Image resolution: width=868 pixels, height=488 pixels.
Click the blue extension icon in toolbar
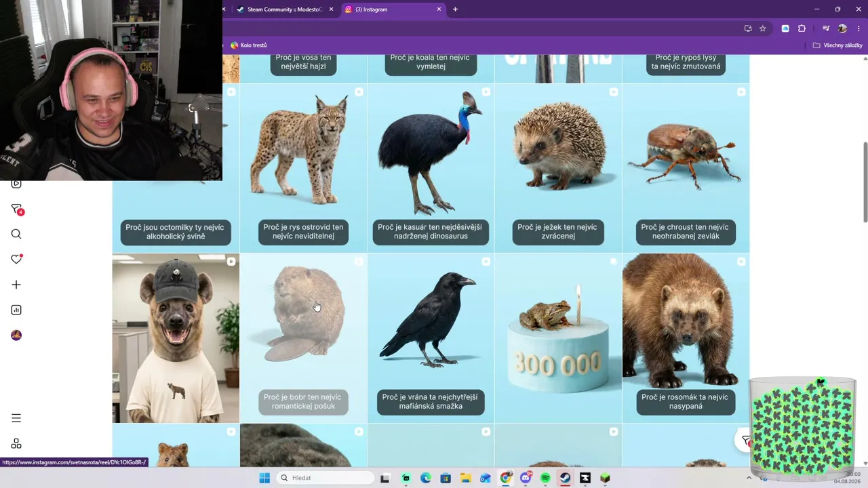click(785, 28)
